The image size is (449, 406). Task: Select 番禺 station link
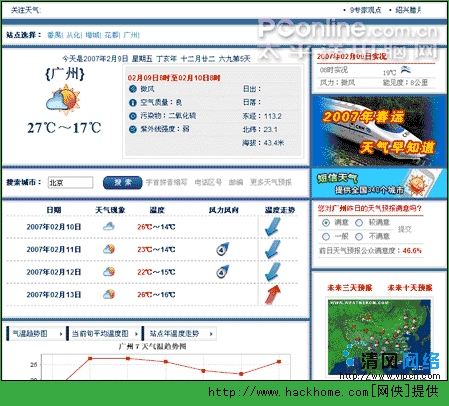(54, 35)
